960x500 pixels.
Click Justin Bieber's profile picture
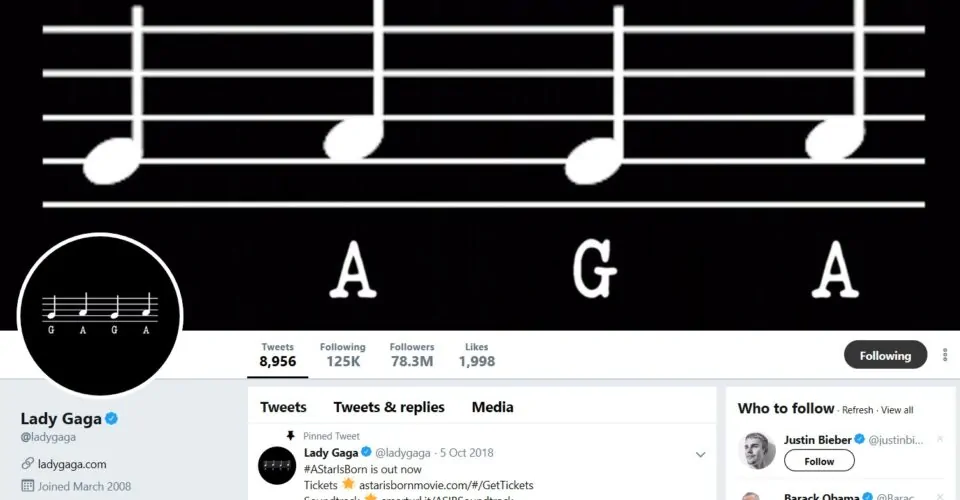(x=757, y=451)
